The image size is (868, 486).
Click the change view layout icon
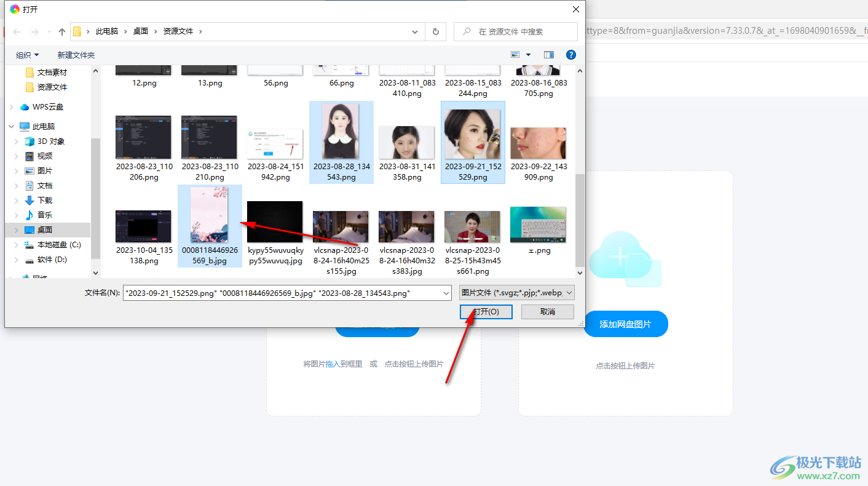pos(515,55)
